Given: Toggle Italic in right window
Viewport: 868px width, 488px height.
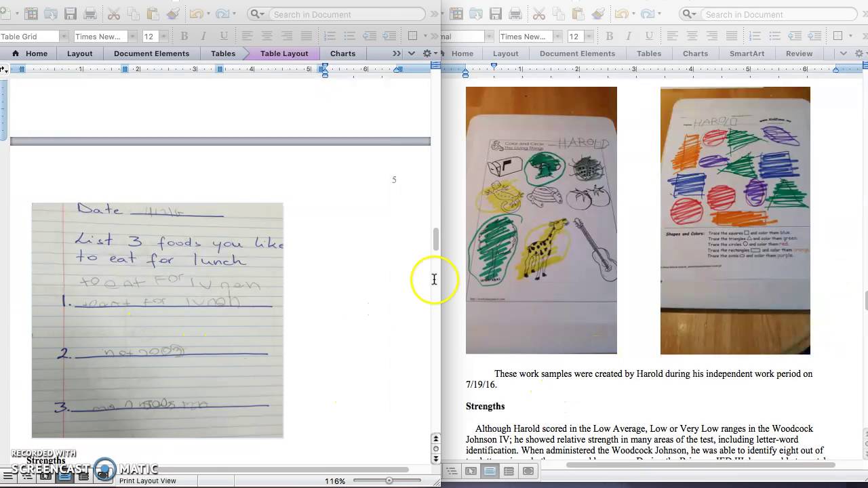Looking at the screenshot, I should [x=629, y=36].
